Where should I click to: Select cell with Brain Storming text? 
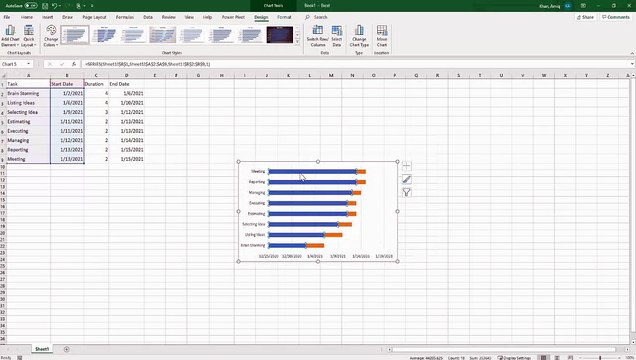pos(28,93)
